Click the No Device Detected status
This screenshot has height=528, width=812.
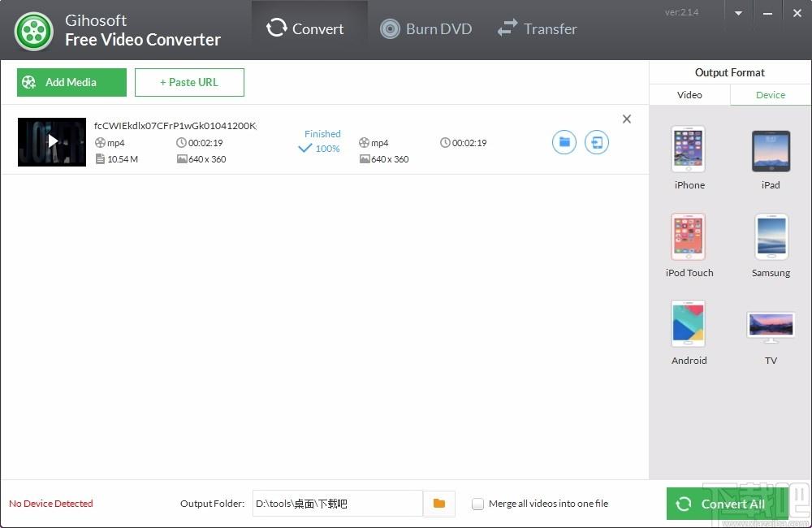coord(50,503)
